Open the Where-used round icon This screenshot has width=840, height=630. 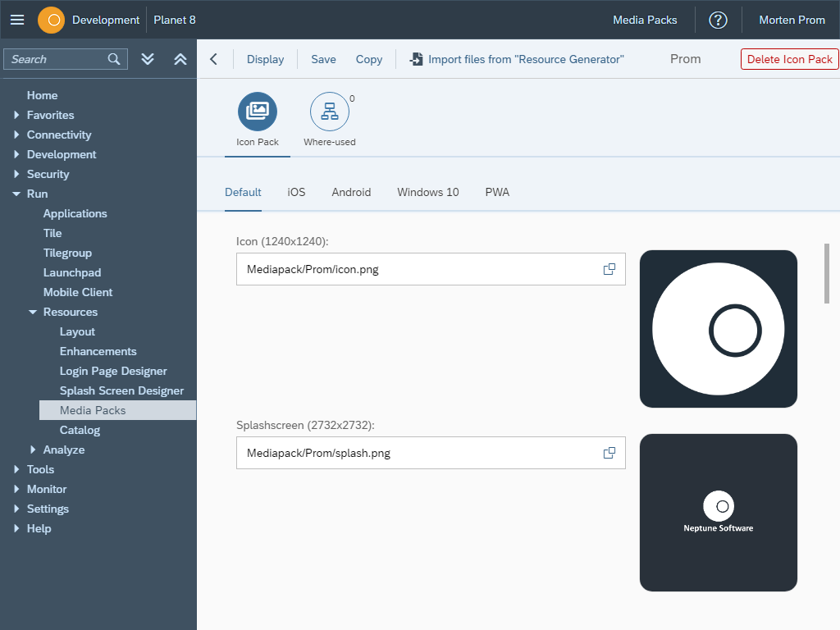click(330, 112)
